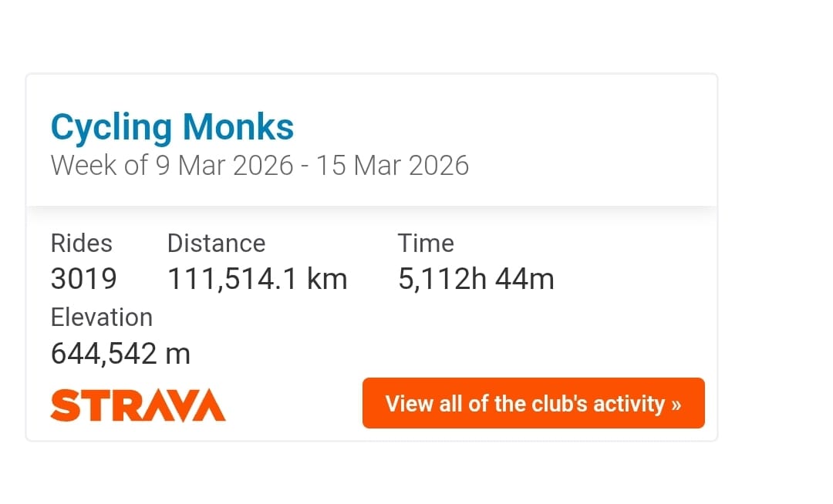Click the km unit after distance

coord(327,279)
